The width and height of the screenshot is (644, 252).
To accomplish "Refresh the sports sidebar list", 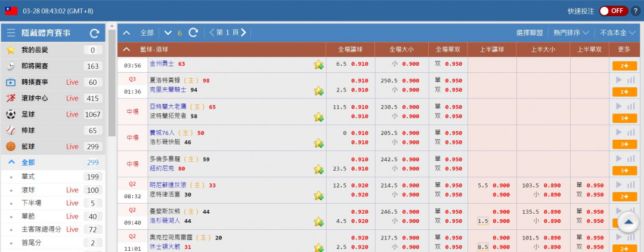I will [x=94, y=33].
